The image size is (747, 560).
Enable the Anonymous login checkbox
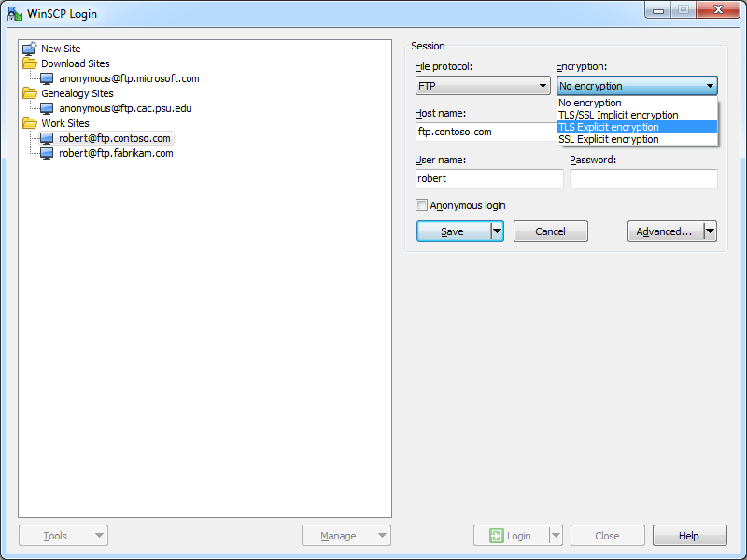click(422, 205)
